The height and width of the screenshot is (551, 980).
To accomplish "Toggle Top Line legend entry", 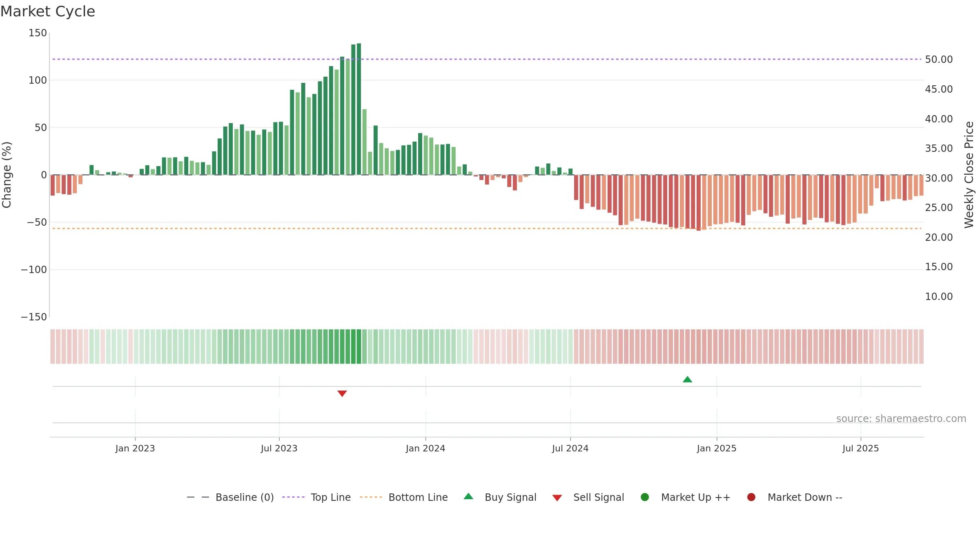I will click(316, 497).
